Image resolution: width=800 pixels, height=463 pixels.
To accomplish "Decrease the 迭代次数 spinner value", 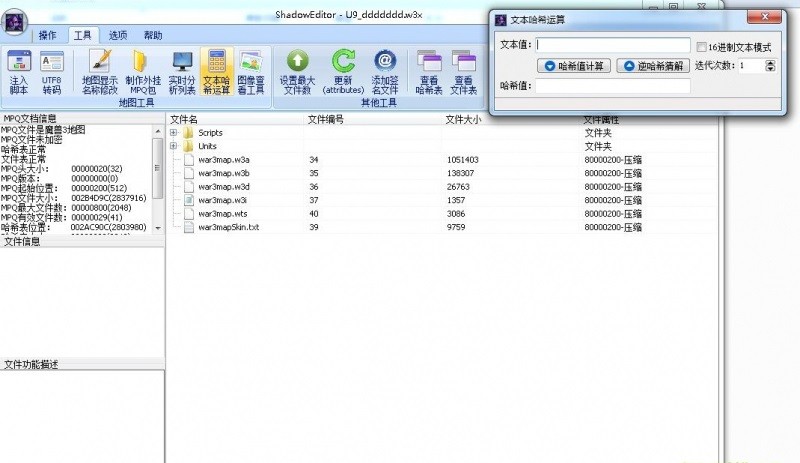I will [770, 68].
